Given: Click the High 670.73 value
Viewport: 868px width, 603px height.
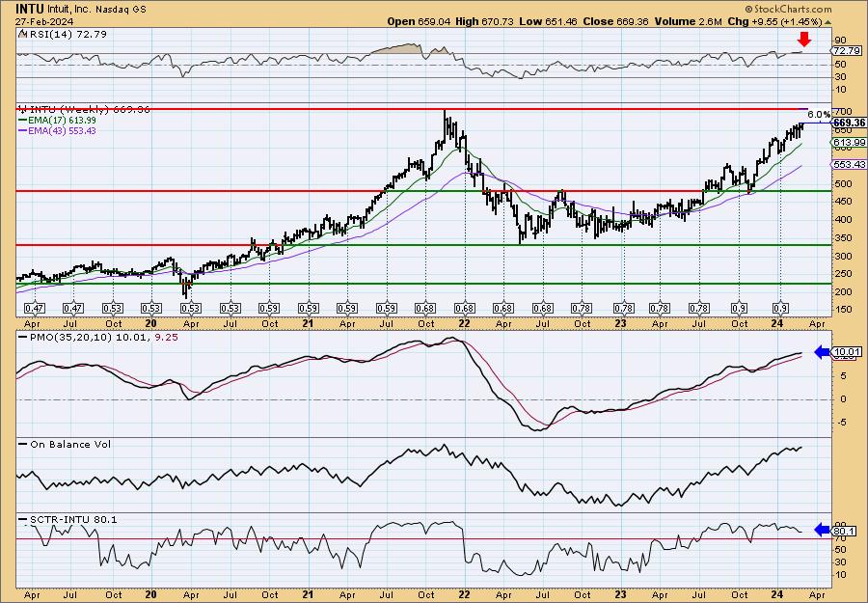Looking at the screenshot, I should [x=484, y=21].
